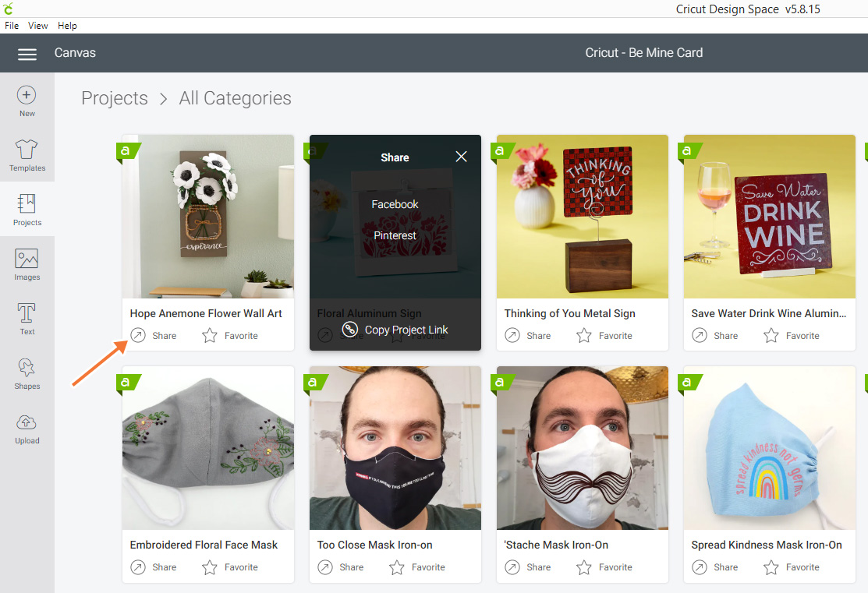Screen dimensions: 868x593
Task: Share arrow icon under Embroidered Floral Face Mask
Action: [x=138, y=567]
